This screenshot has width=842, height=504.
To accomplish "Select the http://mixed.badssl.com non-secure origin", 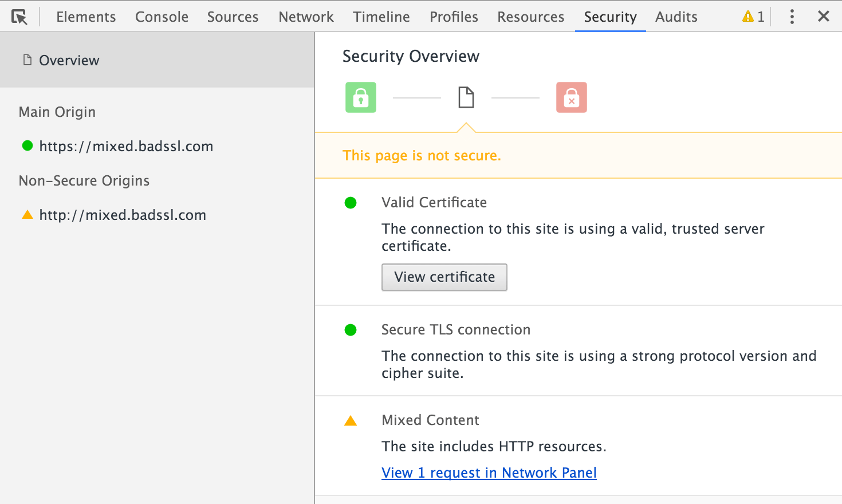I will (123, 215).
